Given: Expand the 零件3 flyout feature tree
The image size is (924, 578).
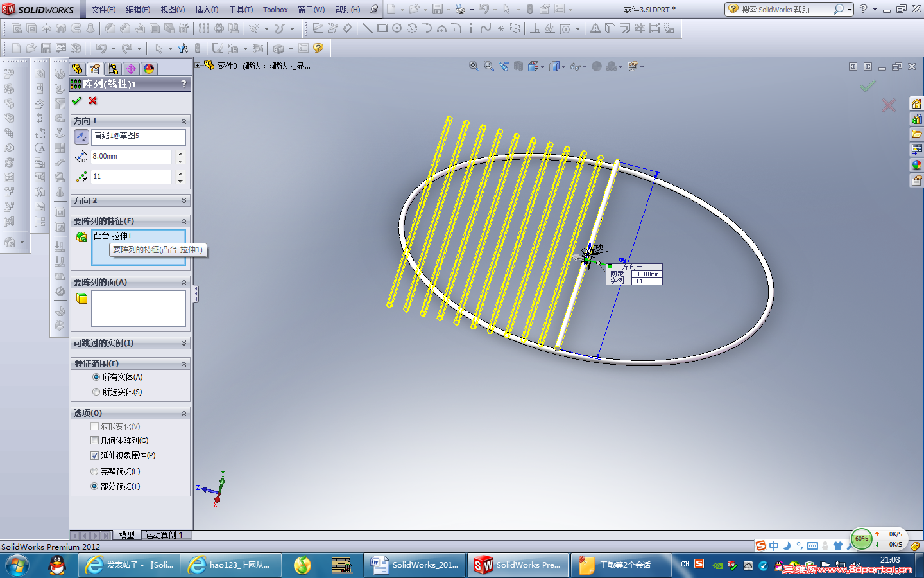Looking at the screenshot, I should [198, 65].
